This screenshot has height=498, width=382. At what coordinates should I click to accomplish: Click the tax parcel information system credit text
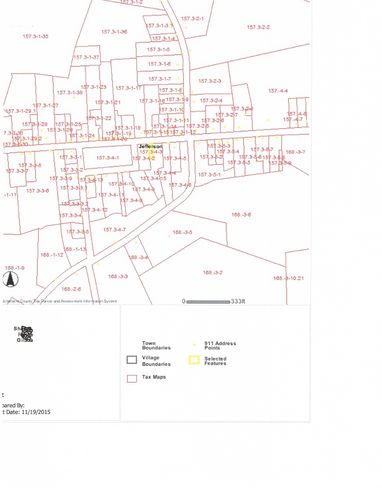pyautogui.click(x=60, y=301)
